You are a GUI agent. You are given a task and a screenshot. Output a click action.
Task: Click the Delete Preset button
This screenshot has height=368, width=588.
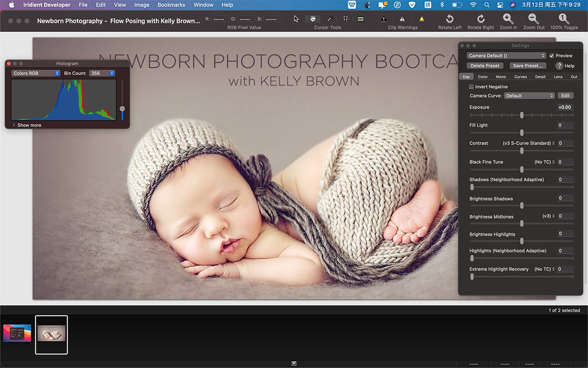point(485,66)
